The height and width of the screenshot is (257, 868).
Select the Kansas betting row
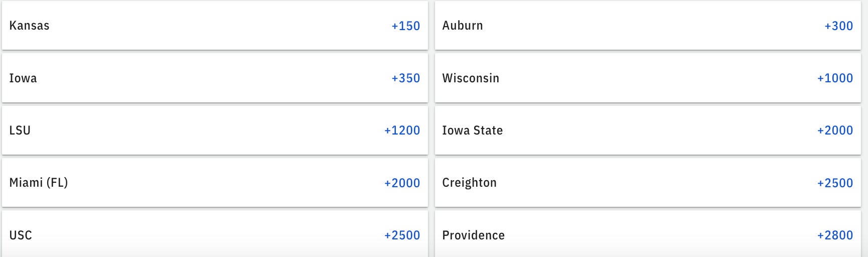click(x=215, y=25)
